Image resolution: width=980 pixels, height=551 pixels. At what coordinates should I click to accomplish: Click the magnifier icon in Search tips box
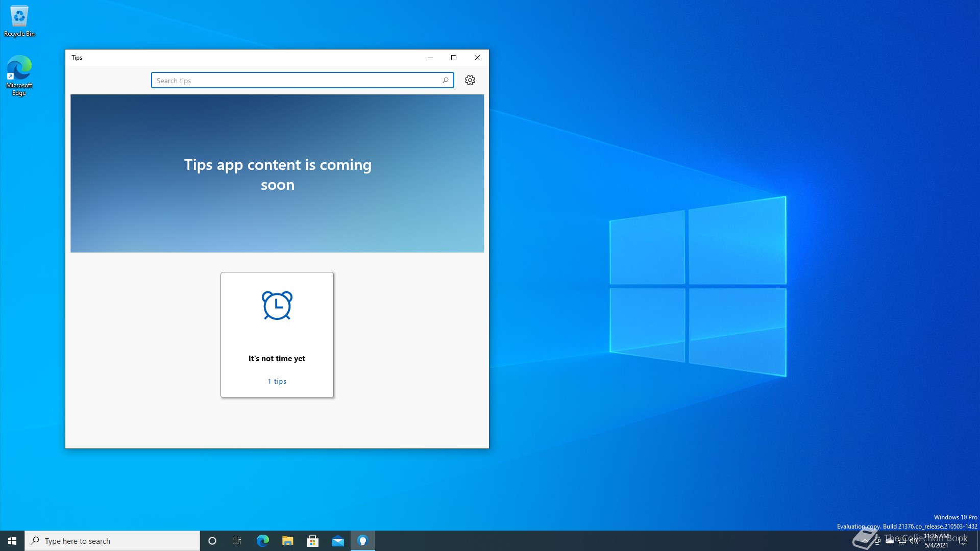tap(446, 80)
